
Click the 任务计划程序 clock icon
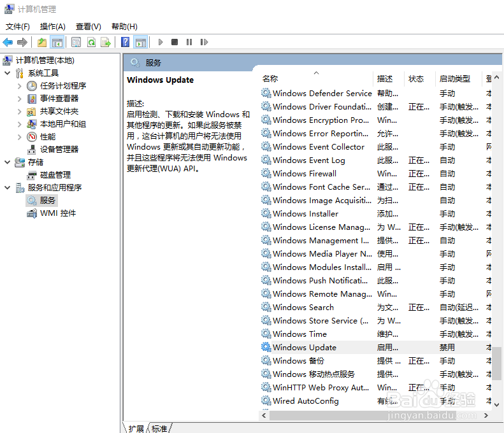click(x=32, y=86)
